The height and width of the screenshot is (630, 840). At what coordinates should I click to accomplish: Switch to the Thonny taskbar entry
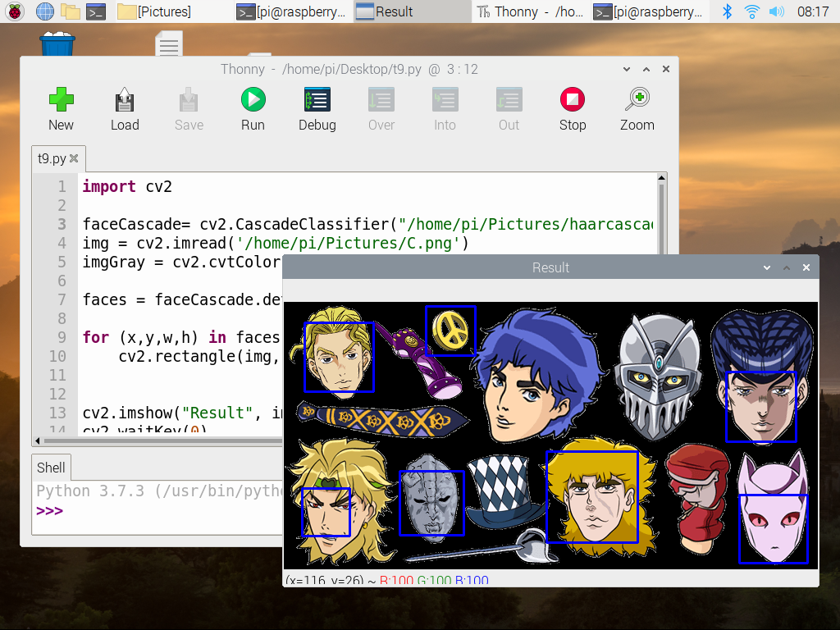coord(531,11)
